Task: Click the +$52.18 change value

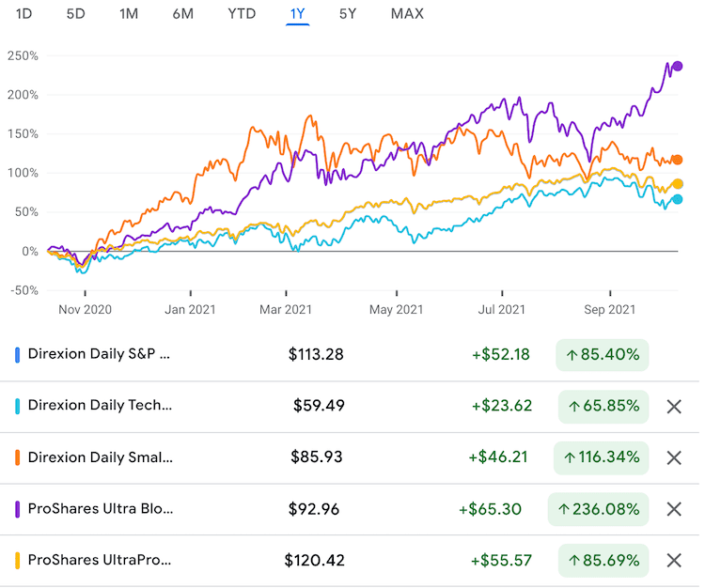Action: coord(501,354)
